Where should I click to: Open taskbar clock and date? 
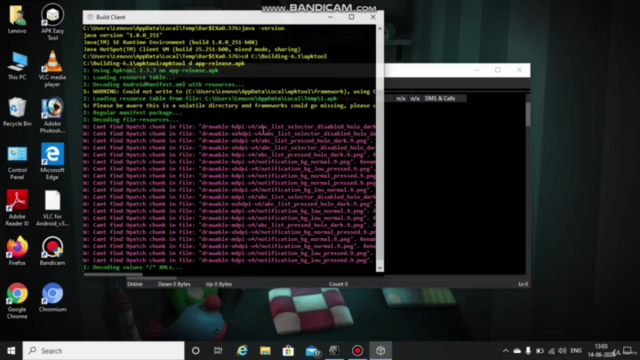click(x=601, y=351)
